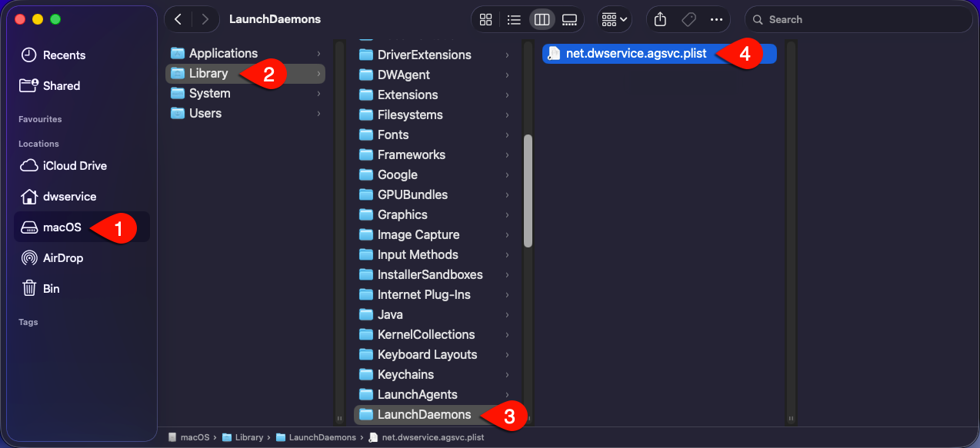Viewport: 980px width, 448px height.
Task: Select the Internet Plug-Ins folder
Action: [x=435, y=294]
